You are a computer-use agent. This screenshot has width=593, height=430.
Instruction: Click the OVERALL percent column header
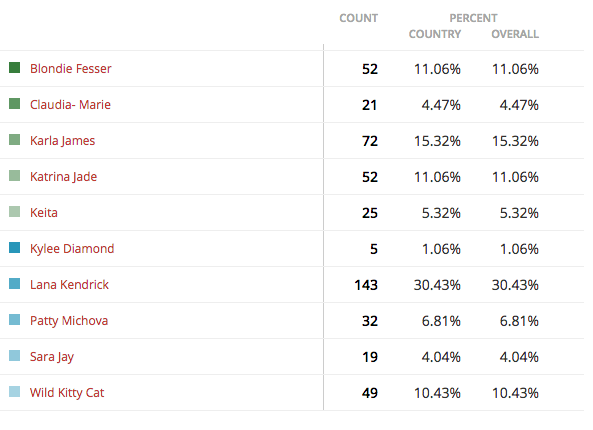pyautogui.click(x=515, y=34)
